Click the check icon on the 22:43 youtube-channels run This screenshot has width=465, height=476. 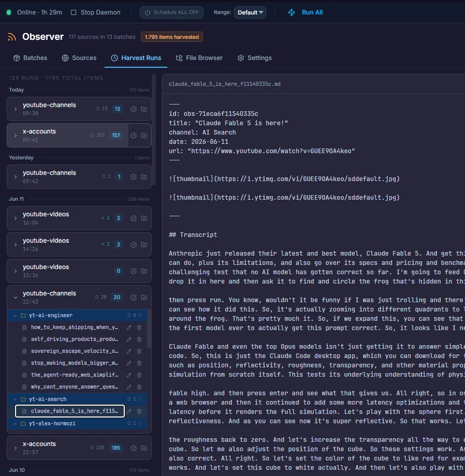pyautogui.click(x=133, y=297)
